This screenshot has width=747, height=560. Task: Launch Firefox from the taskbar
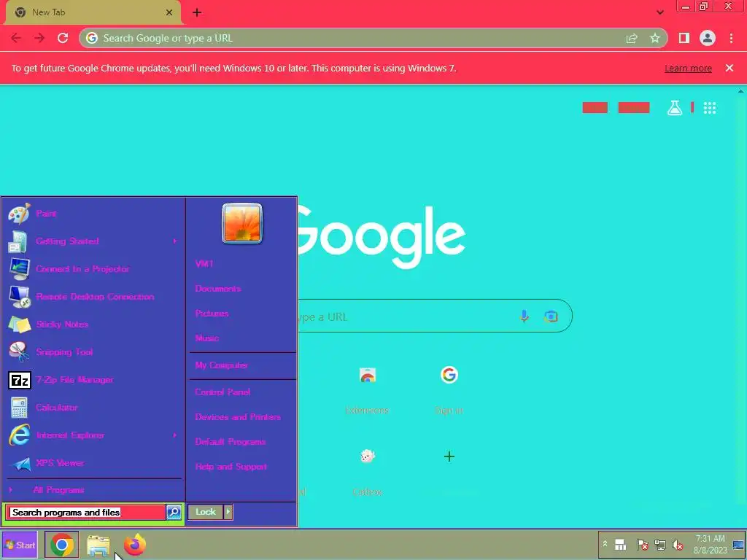pyautogui.click(x=135, y=545)
